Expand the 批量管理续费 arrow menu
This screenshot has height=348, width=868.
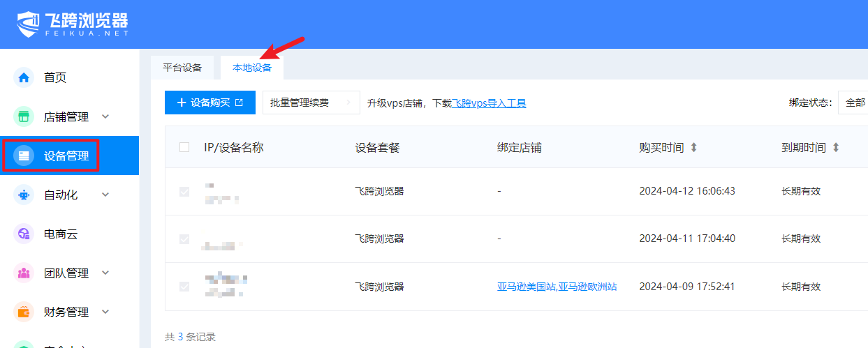click(348, 103)
